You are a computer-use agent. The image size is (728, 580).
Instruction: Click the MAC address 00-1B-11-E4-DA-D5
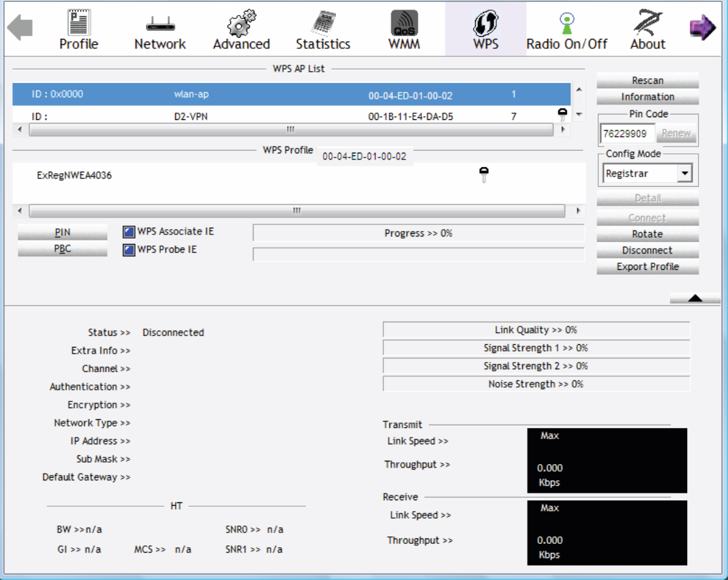tap(410, 117)
